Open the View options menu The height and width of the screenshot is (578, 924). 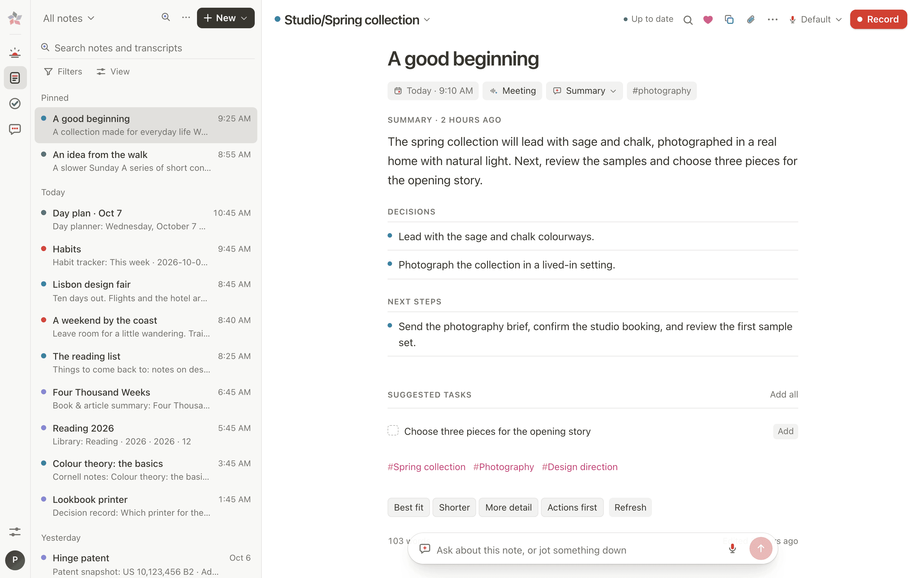point(113,72)
